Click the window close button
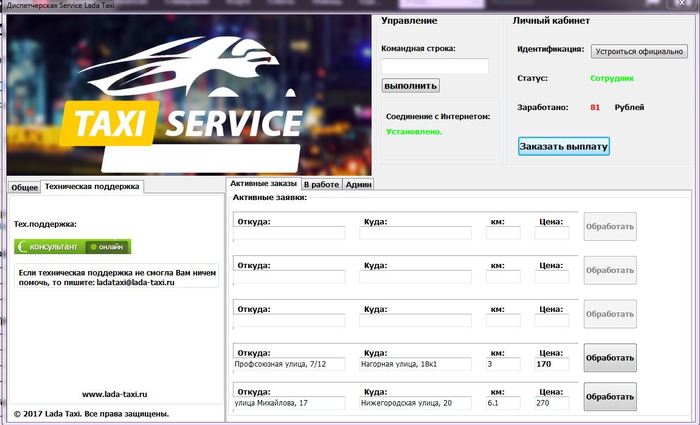This screenshot has height=425, width=700. click(682, 4)
